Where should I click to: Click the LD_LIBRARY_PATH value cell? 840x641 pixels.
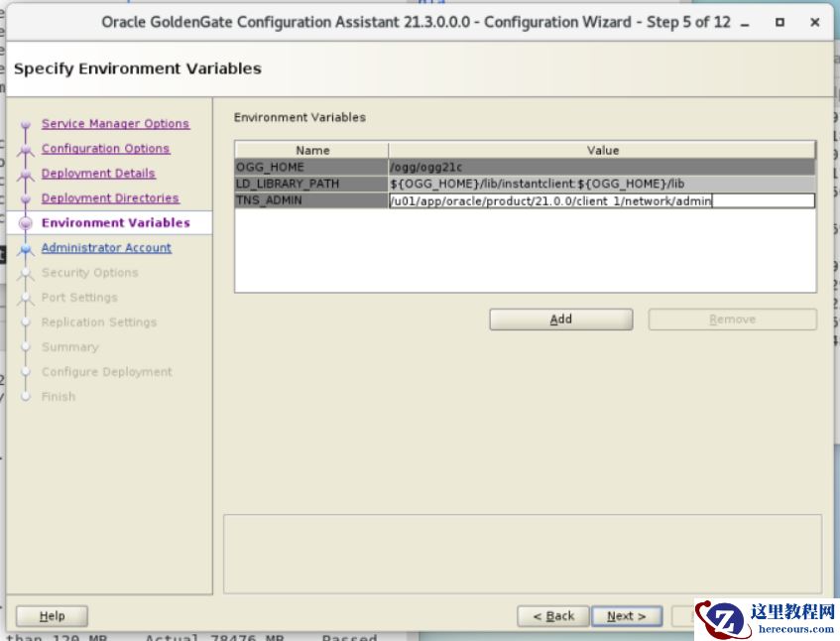point(602,184)
